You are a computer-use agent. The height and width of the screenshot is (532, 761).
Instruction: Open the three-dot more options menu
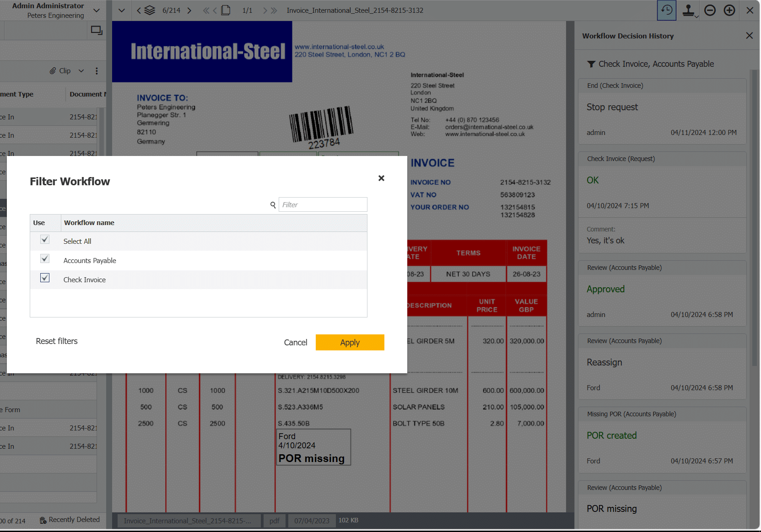[97, 71]
